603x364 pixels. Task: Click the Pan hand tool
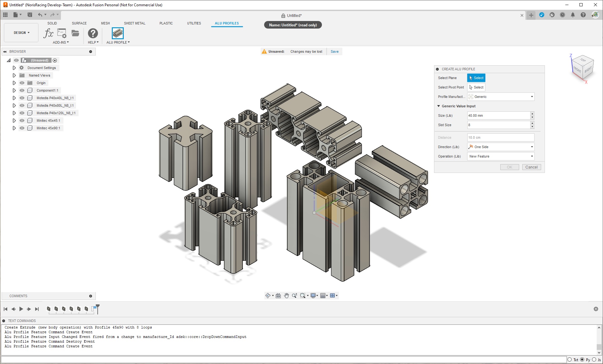pyautogui.click(x=286, y=296)
